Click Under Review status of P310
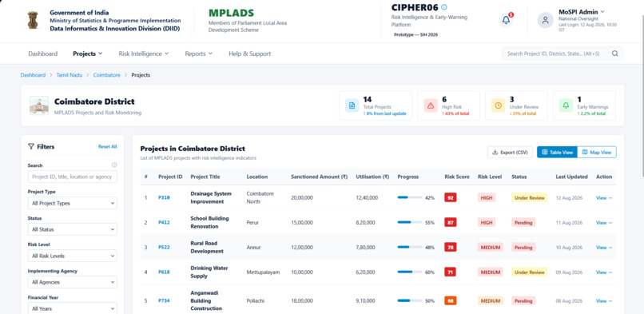 tap(530, 198)
